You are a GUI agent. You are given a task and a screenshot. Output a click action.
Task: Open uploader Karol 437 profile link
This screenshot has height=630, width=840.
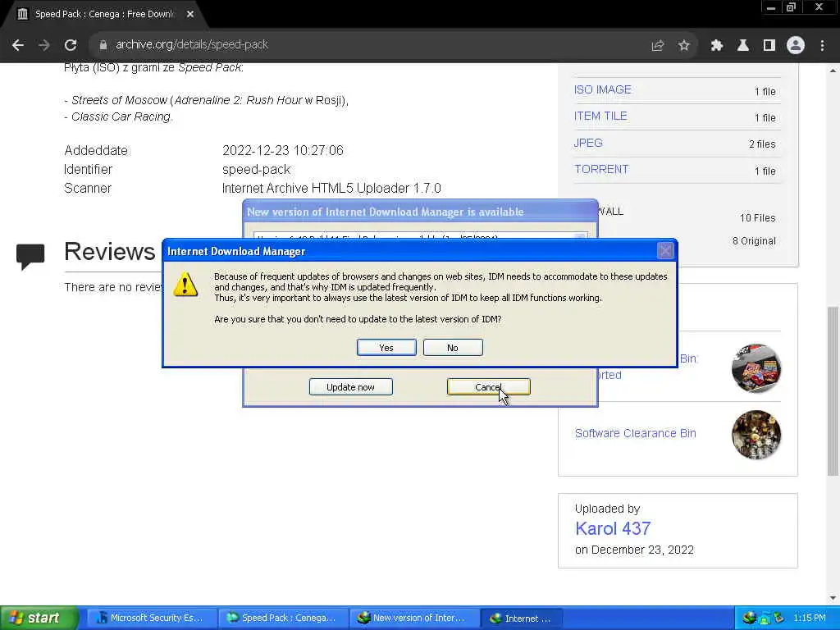pos(613,529)
